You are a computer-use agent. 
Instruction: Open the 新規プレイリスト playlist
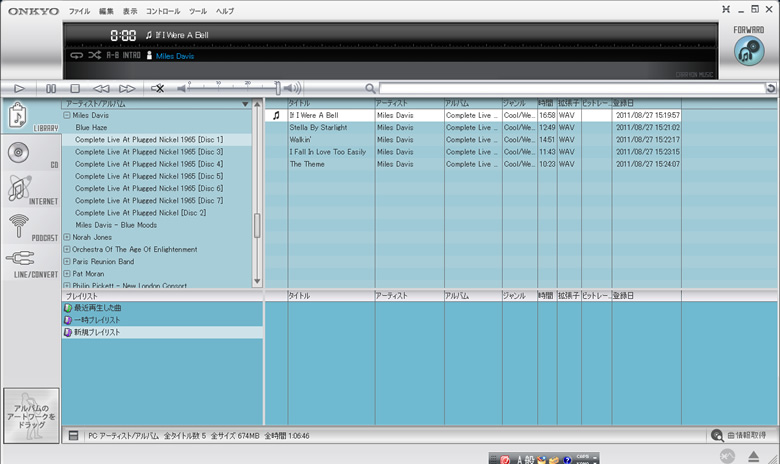tap(97, 332)
